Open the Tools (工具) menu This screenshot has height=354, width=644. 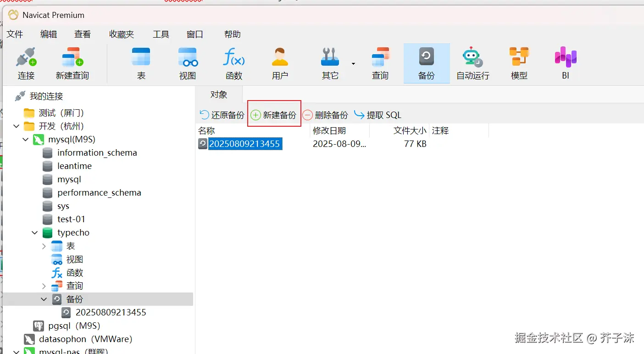[161, 34]
